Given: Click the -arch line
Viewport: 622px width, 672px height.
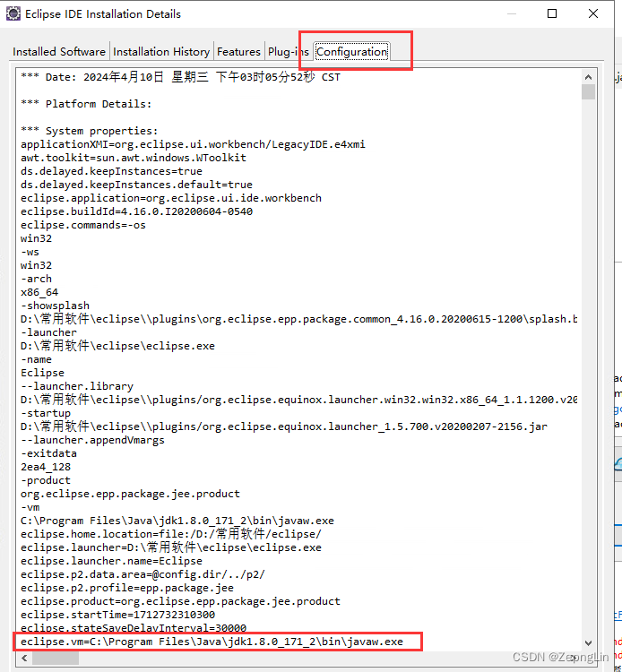Looking at the screenshot, I should (x=36, y=279).
